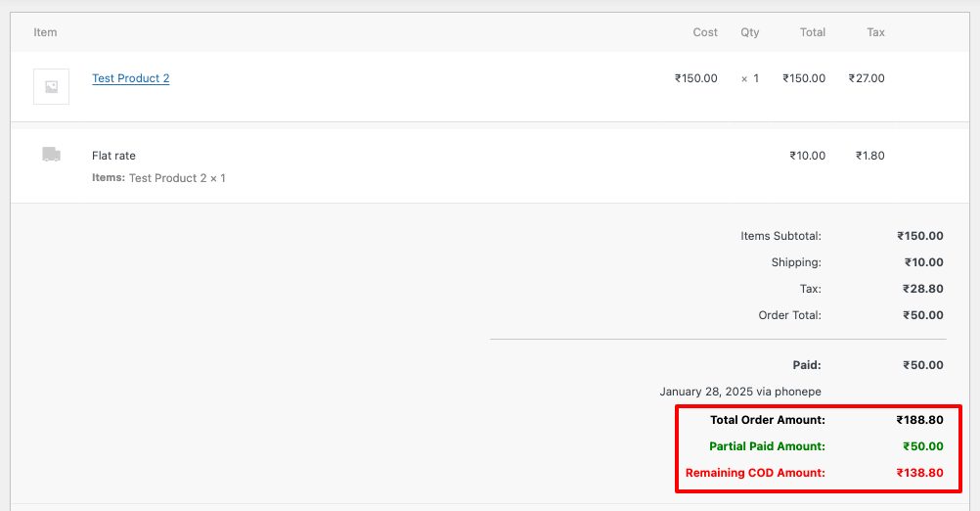Click the Total Order Amount value ₹188.80

pos(919,420)
